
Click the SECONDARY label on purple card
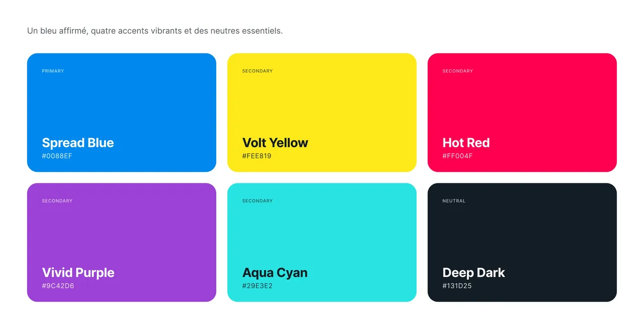57,201
